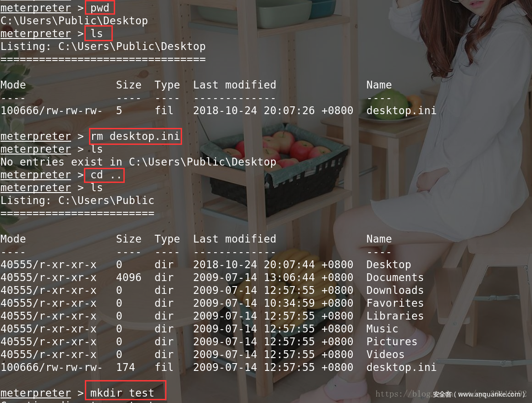The height and width of the screenshot is (403, 532).
Task: Click desktop.ini in the Desktop listing
Action: [x=401, y=110]
